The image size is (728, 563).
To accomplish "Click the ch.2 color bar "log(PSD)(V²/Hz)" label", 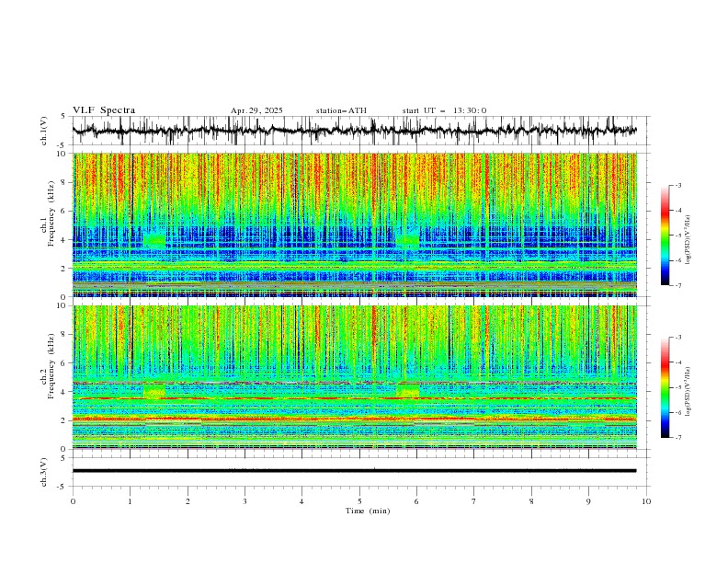I will point(688,391).
